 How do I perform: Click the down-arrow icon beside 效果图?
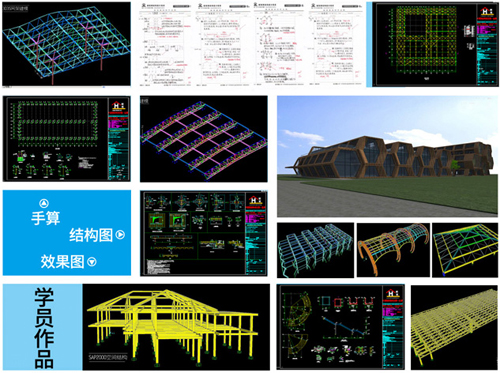[x=92, y=262]
